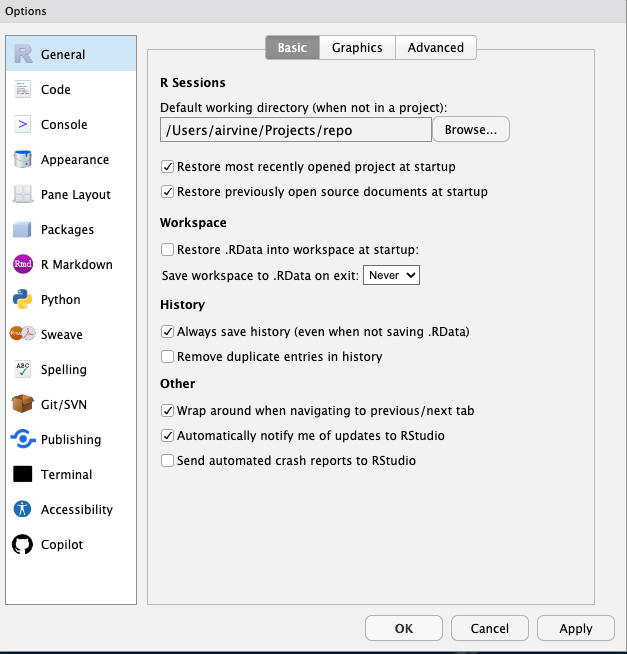Click the Sweave PDF icon

pyautogui.click(x=23, y=334)
